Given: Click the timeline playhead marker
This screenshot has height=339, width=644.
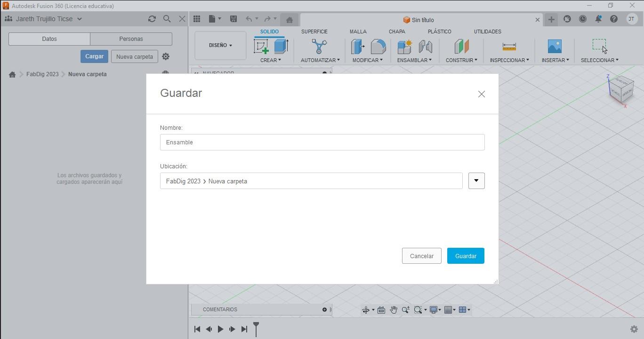Looking at the screenshot, I should click(x=256, y=328).
